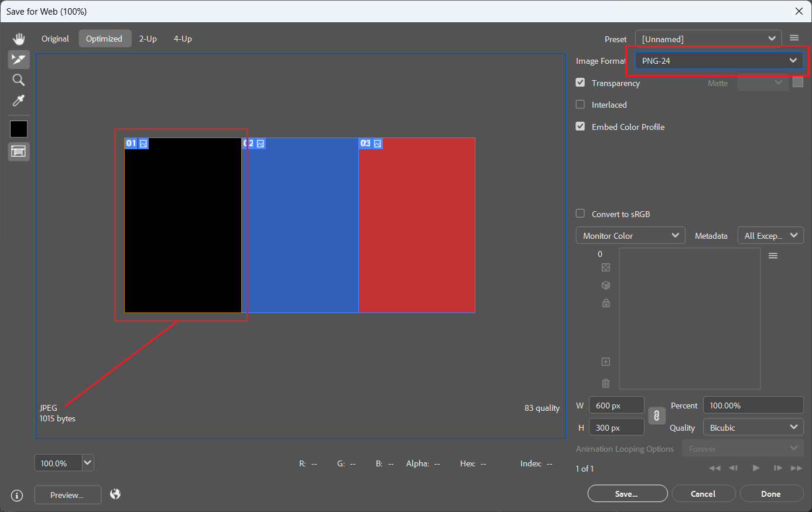Click the image icon on slice 01
The image size is (812, 512).
pyautogui.click(x=143, y=143)
